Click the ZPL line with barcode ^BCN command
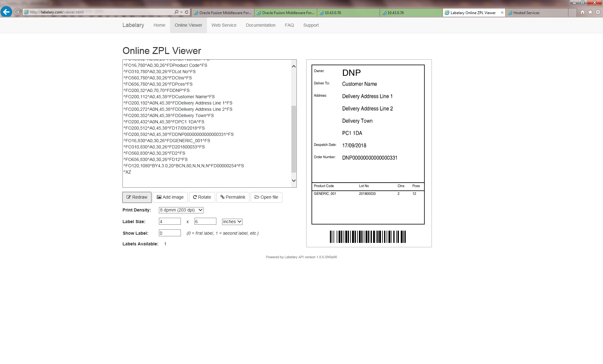603x364 pixels. tap(184, 166)
